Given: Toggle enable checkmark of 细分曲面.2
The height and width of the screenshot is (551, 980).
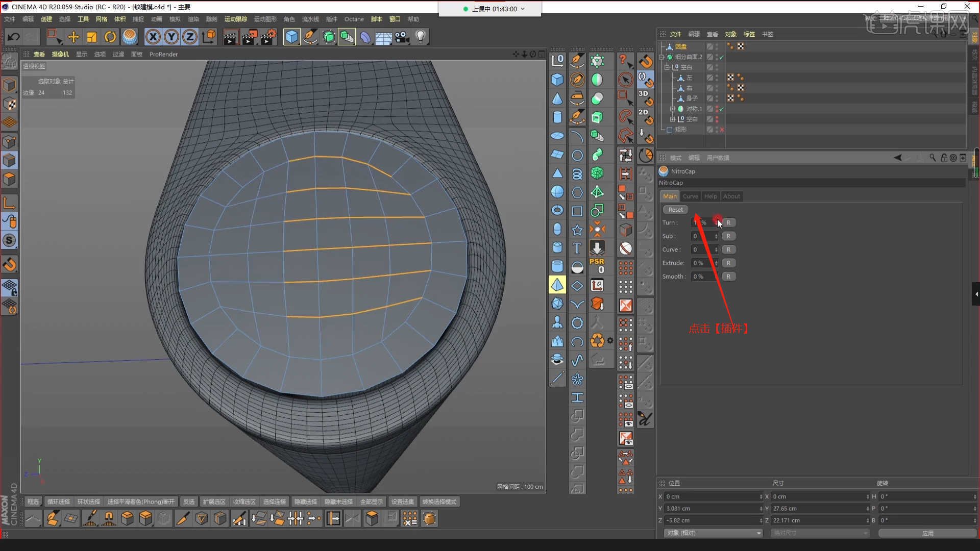Looking at the screenshot, I should point(721,57).
